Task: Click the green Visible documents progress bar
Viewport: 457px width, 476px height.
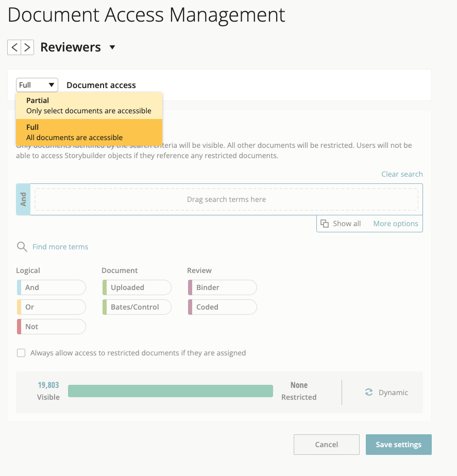Action: point(170,390)
